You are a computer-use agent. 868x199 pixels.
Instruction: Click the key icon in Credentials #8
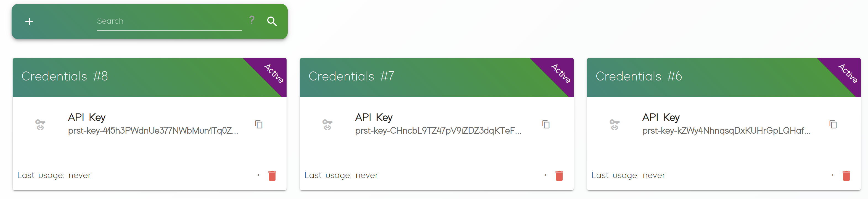click(x=40, y=125)
